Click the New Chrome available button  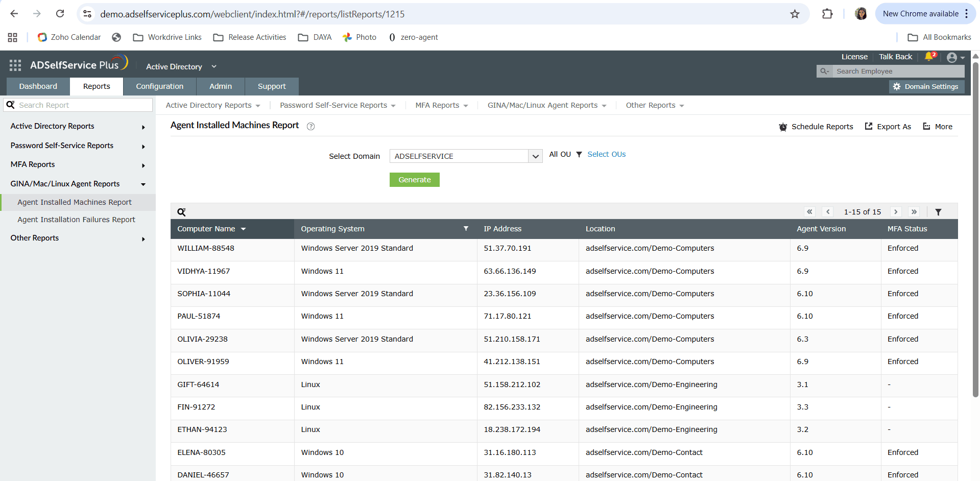(925, 14)
